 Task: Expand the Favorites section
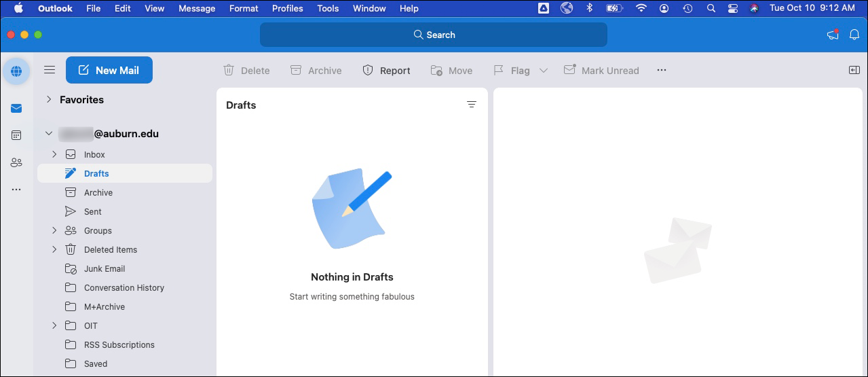click(49, 99)
